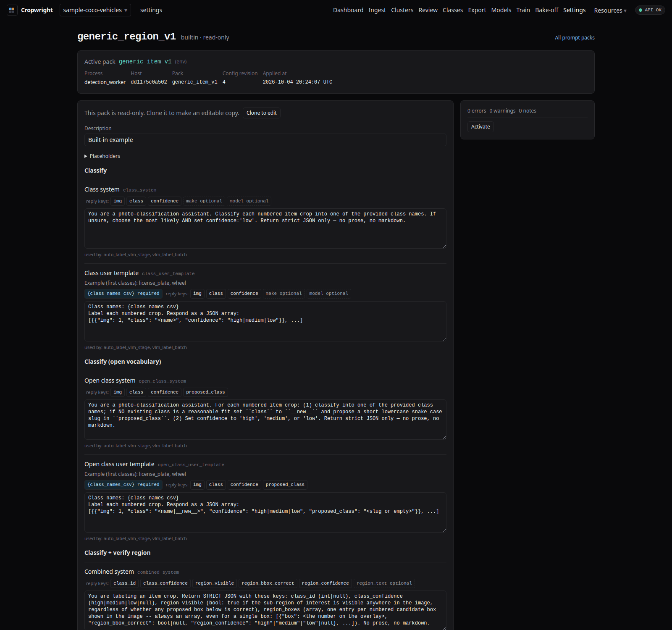Screen dimensions: 672x630
Task: Click the region_text optional reply key
Action: click(384, 583)
